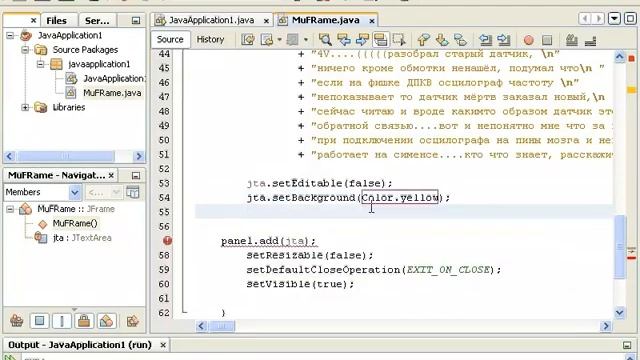Shift line left icon
The image size is (640, 360).
485,40
